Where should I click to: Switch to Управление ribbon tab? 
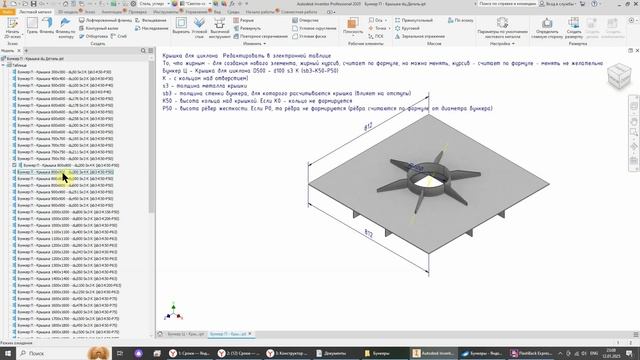[x=196, y=12]
